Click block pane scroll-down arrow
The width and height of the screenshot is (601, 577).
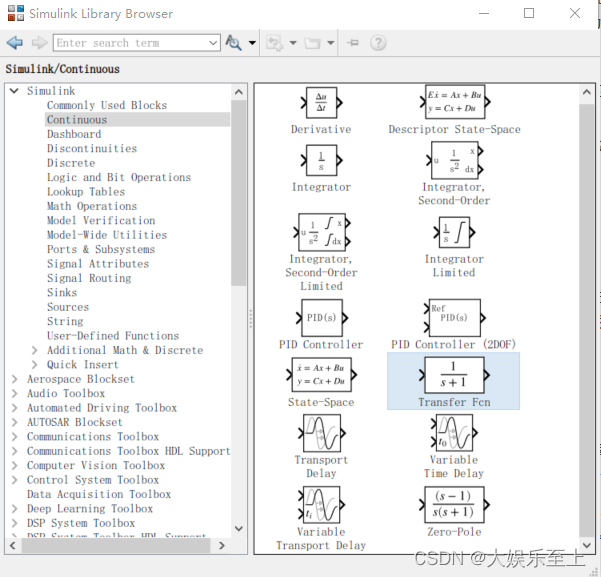click(x=586, y=545)
